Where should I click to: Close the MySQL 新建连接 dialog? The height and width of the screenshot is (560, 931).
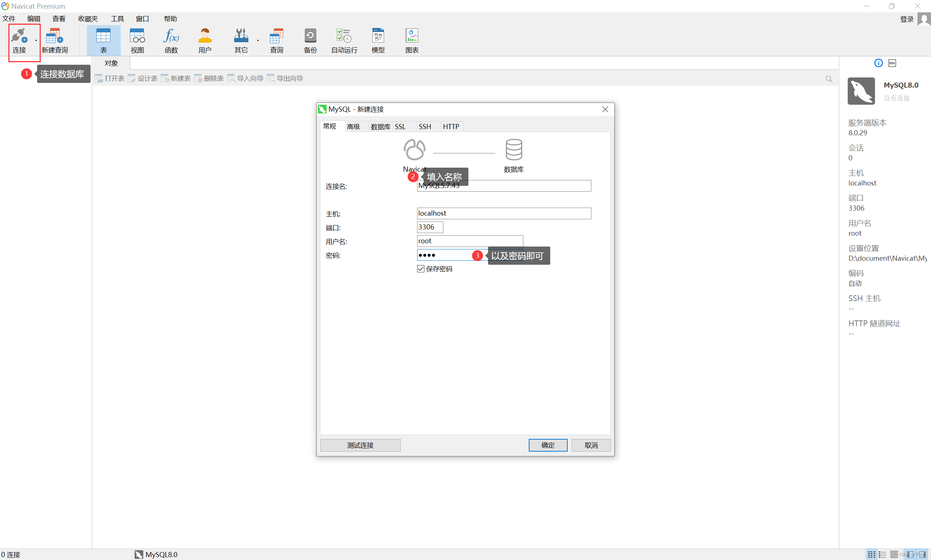coord(605,109)
